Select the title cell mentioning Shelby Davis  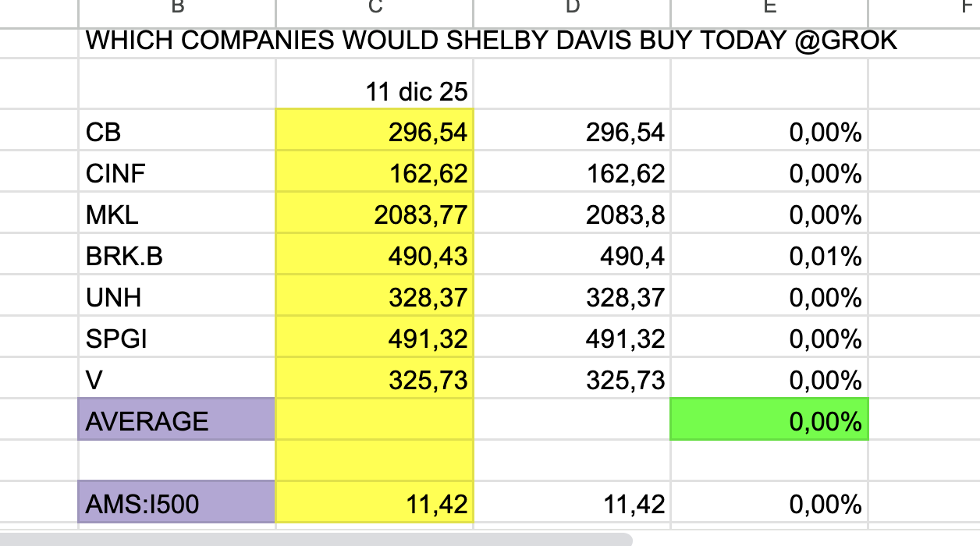click(492, 41)
